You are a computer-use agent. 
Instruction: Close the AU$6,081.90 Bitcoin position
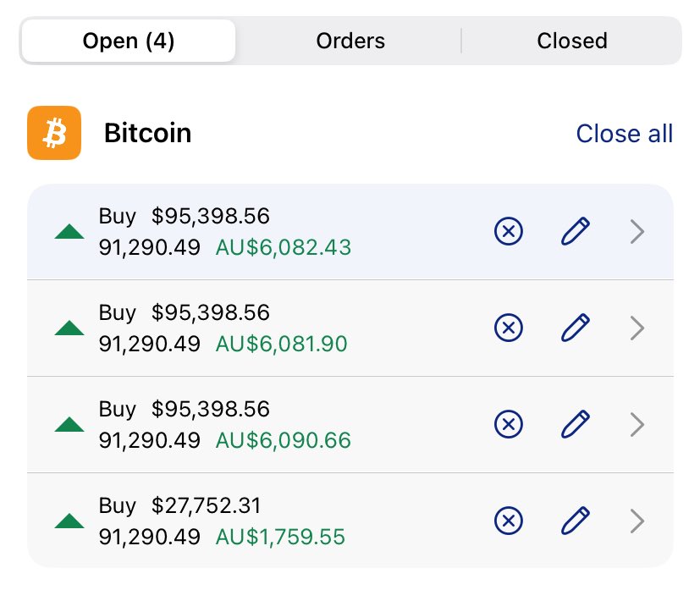click(508, 328)
